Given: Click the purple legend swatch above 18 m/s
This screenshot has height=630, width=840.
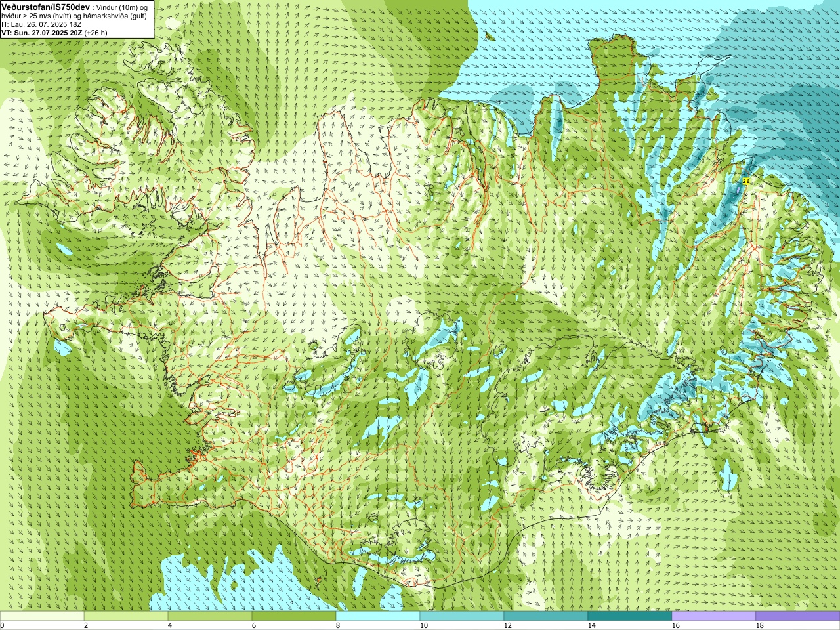Looking at the screenshot, I should (x=798, y=616).
